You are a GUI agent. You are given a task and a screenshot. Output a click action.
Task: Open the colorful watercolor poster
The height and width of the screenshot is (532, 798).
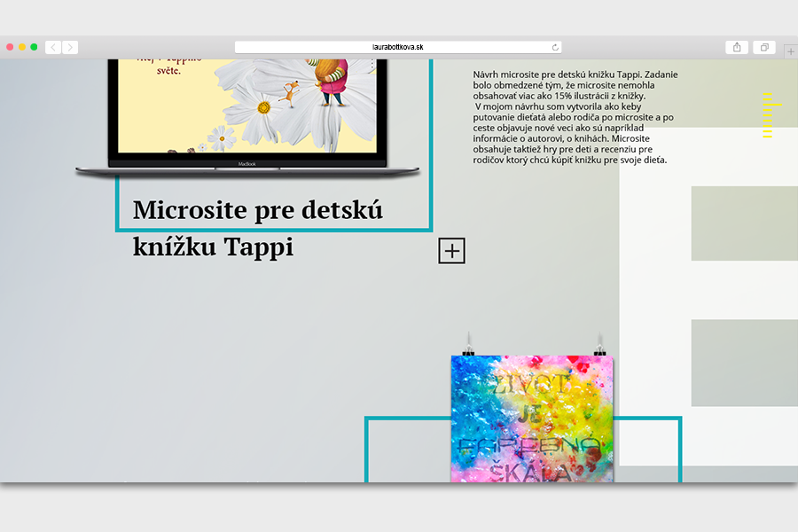[532, 419]
